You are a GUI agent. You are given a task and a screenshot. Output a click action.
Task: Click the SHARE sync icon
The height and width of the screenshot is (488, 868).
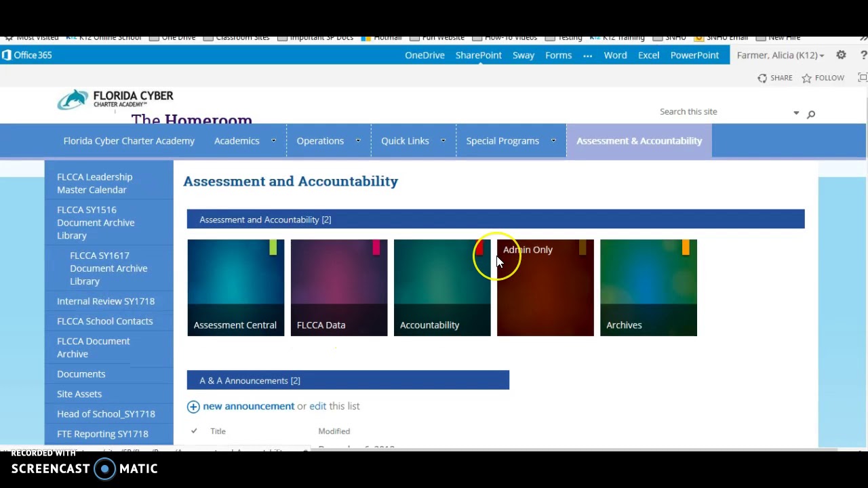click(x=762, y=78)
